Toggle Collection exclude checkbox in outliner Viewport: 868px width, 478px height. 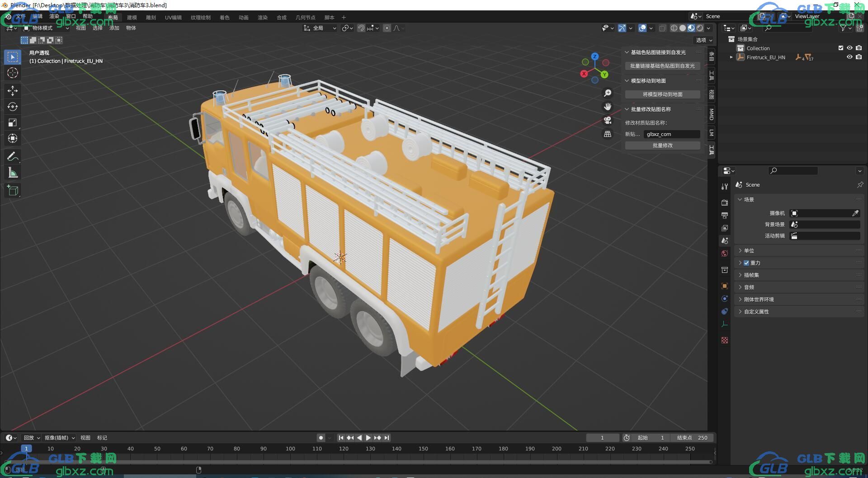841,48
